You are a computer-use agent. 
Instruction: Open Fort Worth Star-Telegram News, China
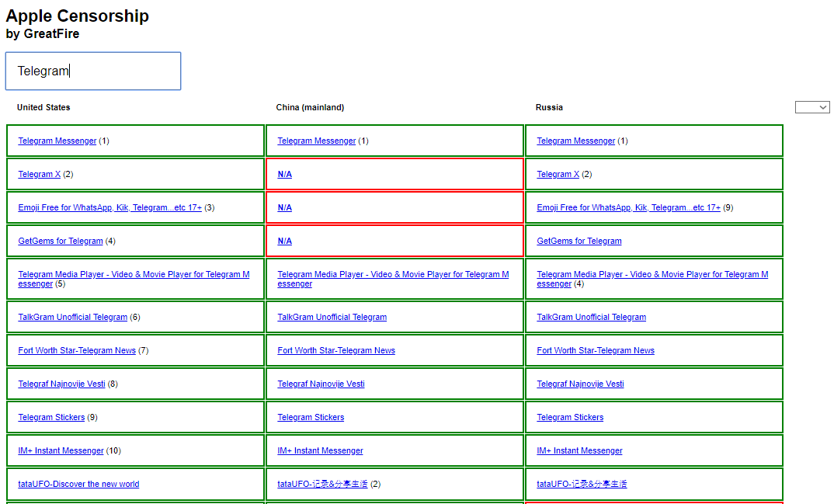point(336,351)
